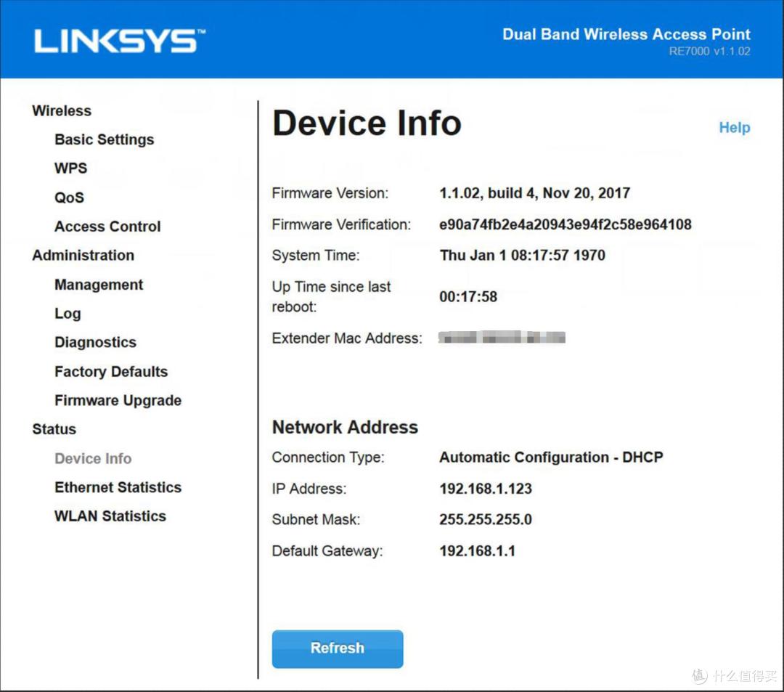Screen dimensions: 784x692
Task: Open the Basic Settings page
Action: (104, 139)
